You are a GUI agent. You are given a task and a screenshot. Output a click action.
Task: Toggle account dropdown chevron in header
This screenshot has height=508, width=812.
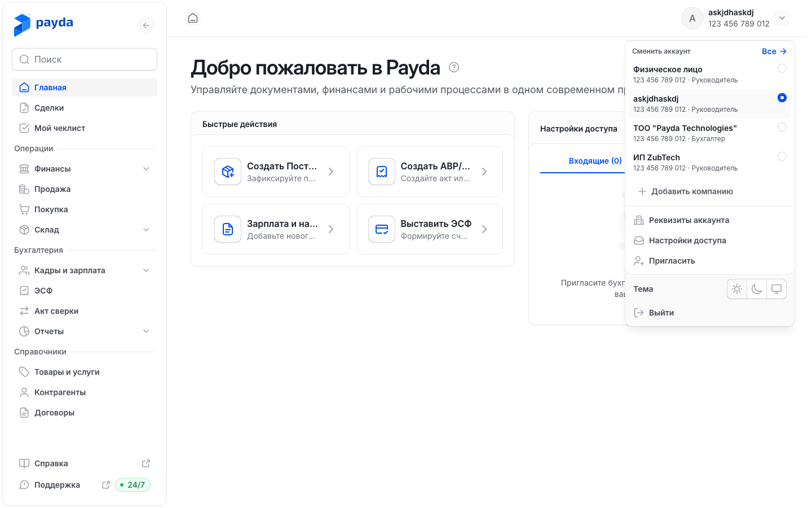click(x=782, y=18)
